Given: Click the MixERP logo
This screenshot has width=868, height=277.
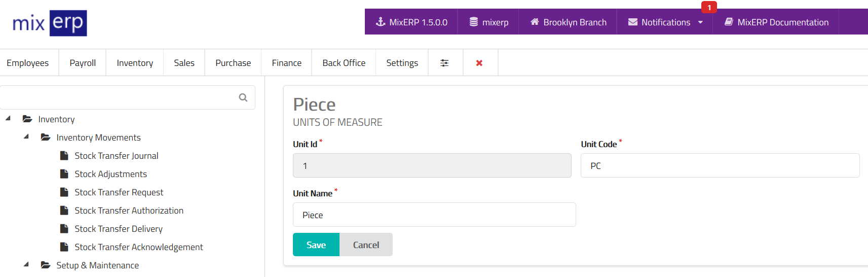Looking at the screenshot, I should (x=50, y=23).
